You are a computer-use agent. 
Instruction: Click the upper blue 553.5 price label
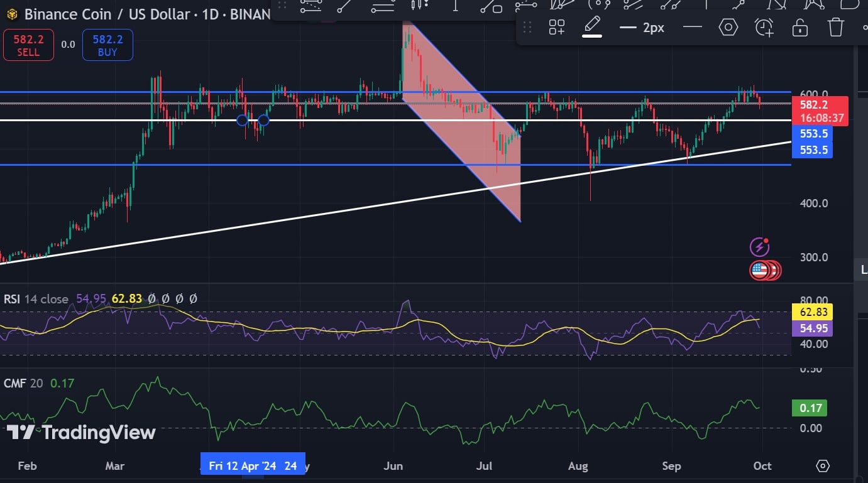[x=813, y=134]
